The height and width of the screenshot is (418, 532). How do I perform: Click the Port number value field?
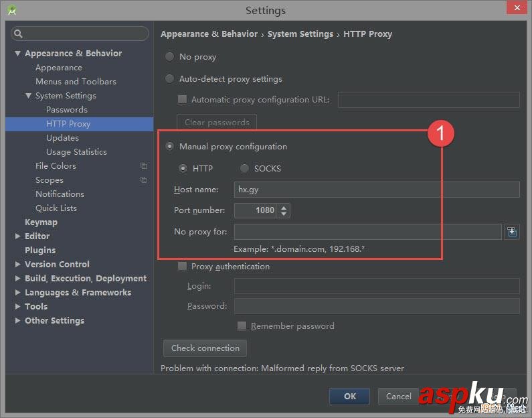pyautogui.click(x=255, y=210)
